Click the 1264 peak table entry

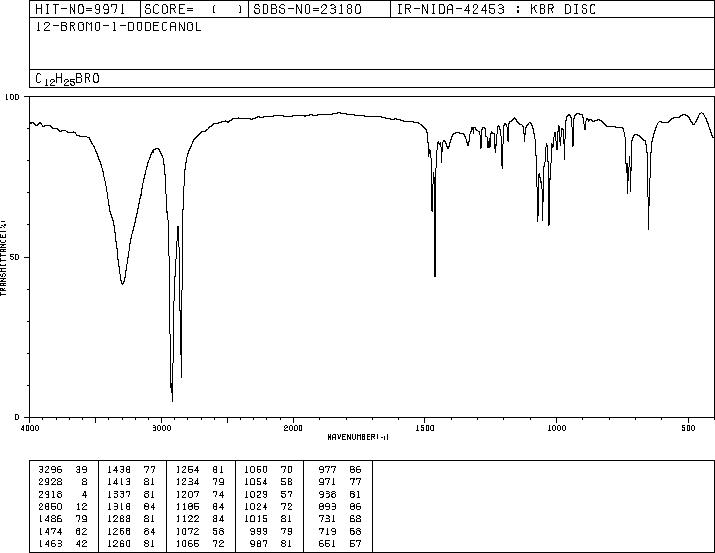pos(200,470)
